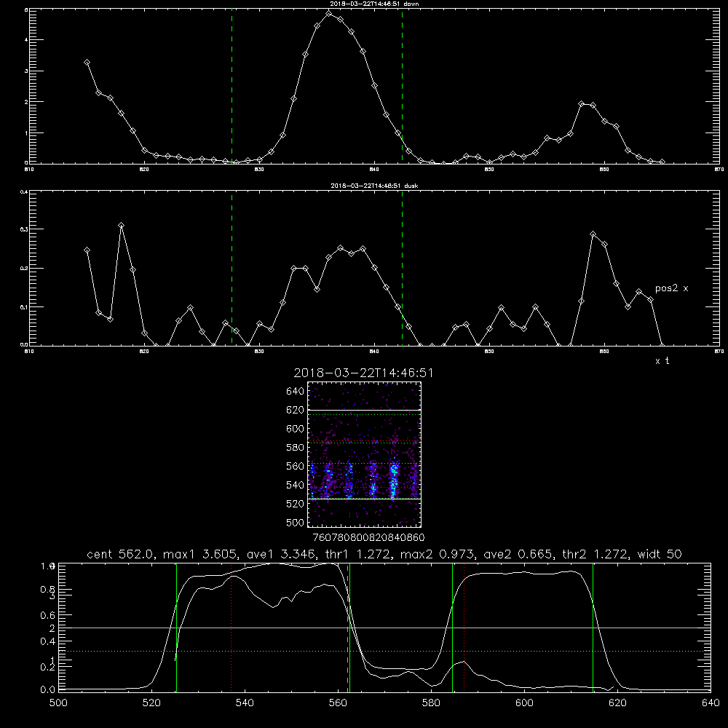
Task: Click dawn plot y-axis label 2
Action: coord(26,102)
